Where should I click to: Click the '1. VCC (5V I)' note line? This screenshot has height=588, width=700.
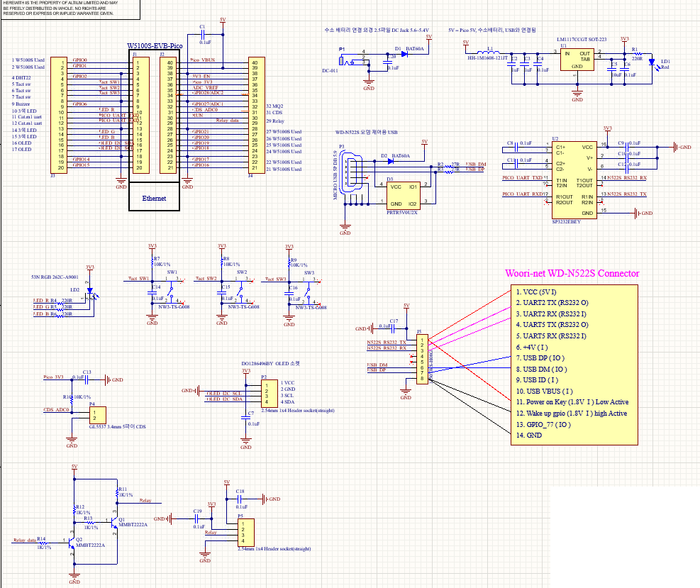point(536,292)
